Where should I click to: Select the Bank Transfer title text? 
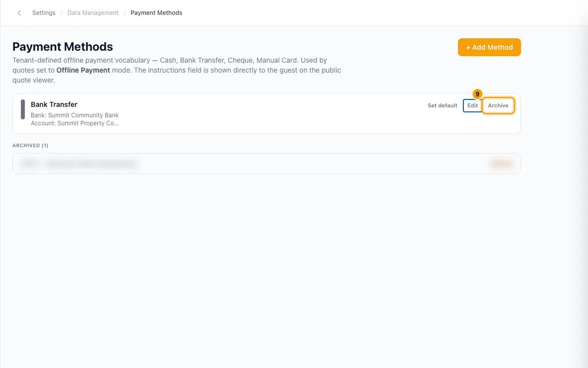point(54,104)
